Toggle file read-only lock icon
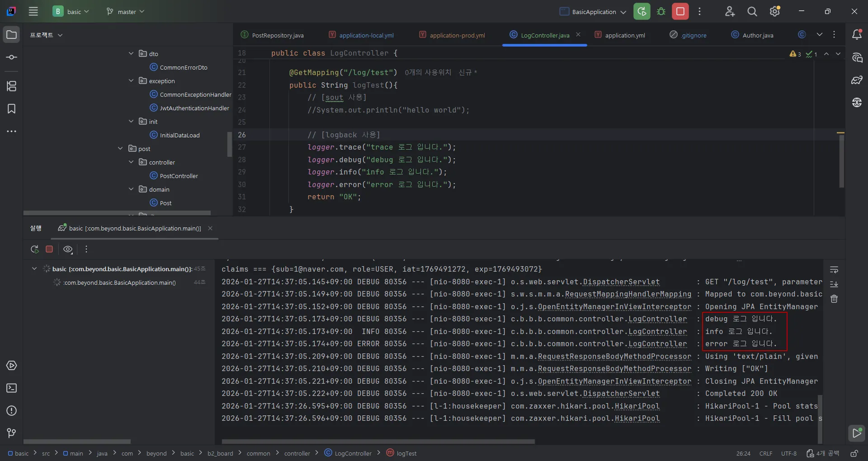Viewport: 868px width, 461px height. click(x=854, y=453)
